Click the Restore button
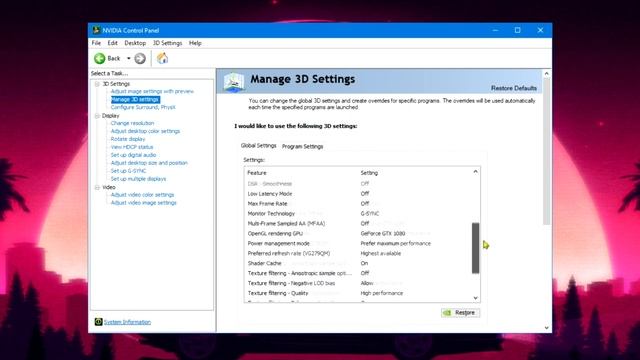 pos(460,313)
